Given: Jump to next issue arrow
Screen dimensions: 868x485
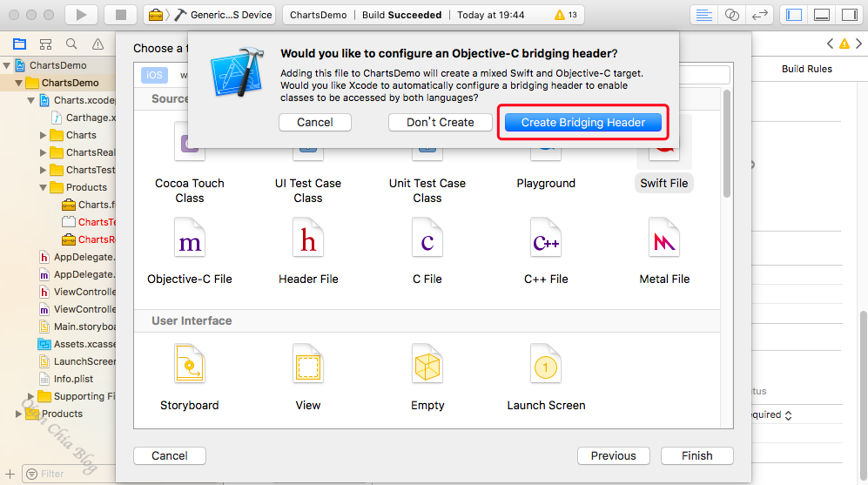Looking at the screenshot, I should click(x=858, y=44).
